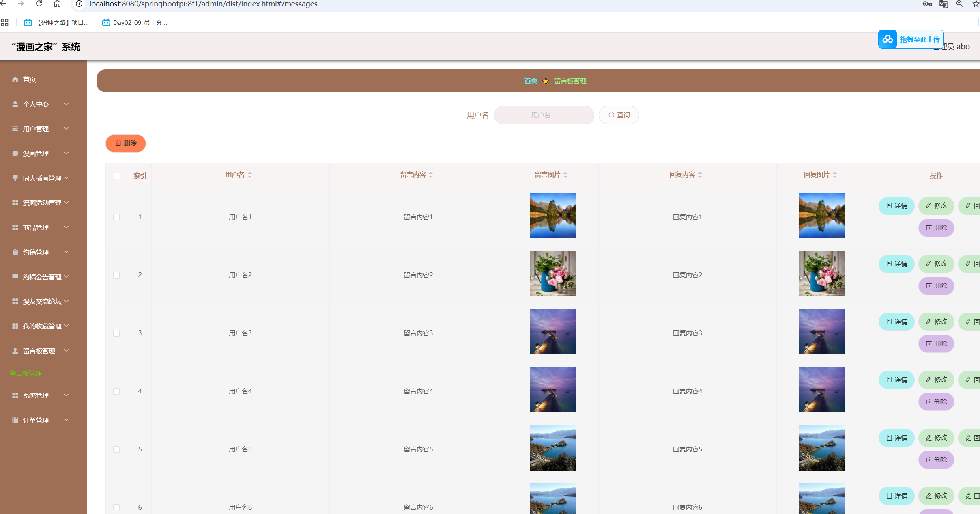Open the 系统管理 sidebar menu

(x=43, y=395)
